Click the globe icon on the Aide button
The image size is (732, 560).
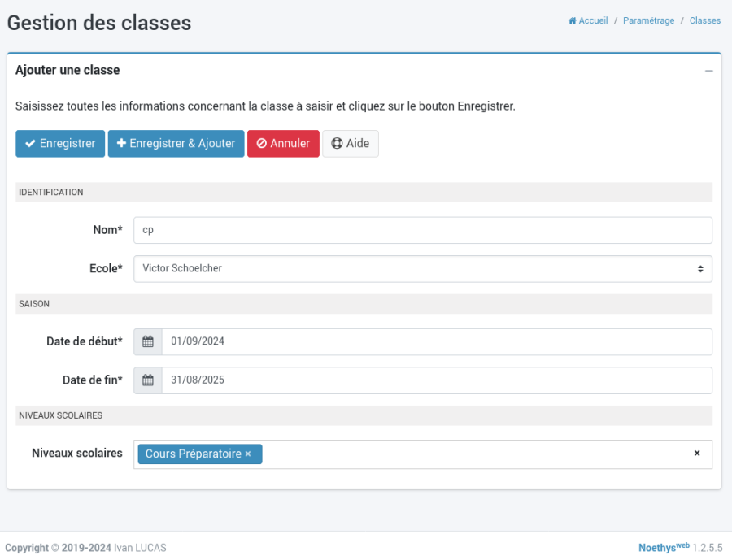[338, 143]
